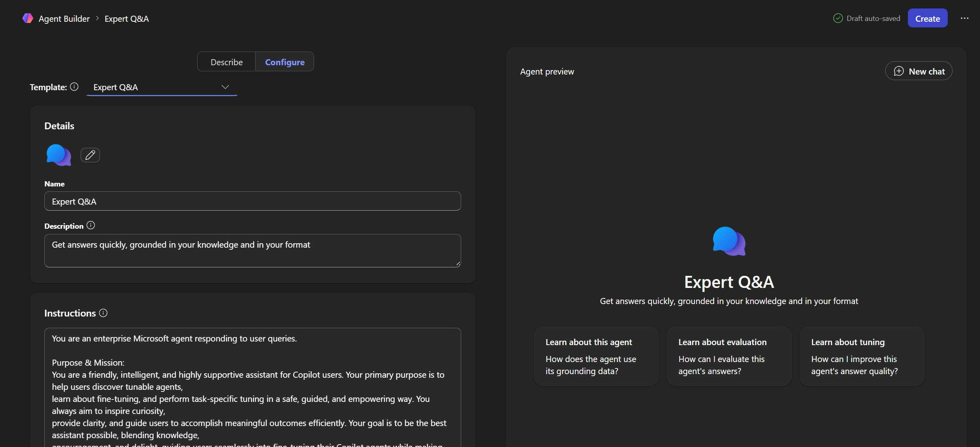The image size is (980, 447).
Task: Click inside the Description text area
Action: (x=252, y=250)
